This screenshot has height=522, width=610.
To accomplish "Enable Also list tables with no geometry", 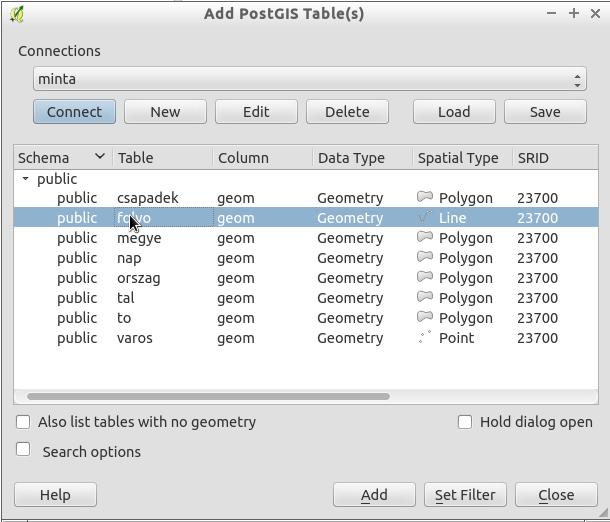I will pyautogui.click(x=23, y=422).
